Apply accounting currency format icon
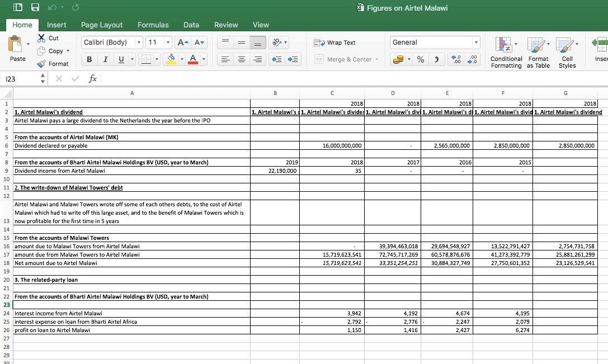The height and width of the screenshot is (364, 608). pos(398,59)
